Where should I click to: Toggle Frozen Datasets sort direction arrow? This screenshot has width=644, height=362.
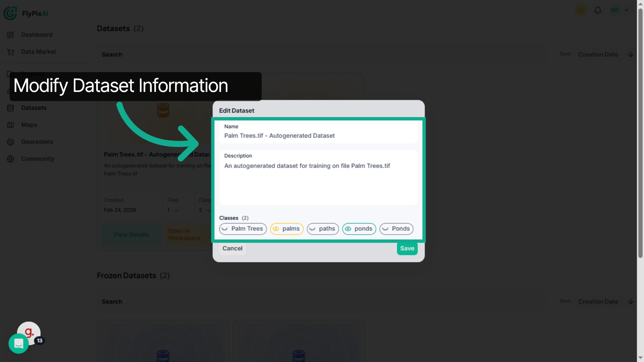[x=631, y=302]
